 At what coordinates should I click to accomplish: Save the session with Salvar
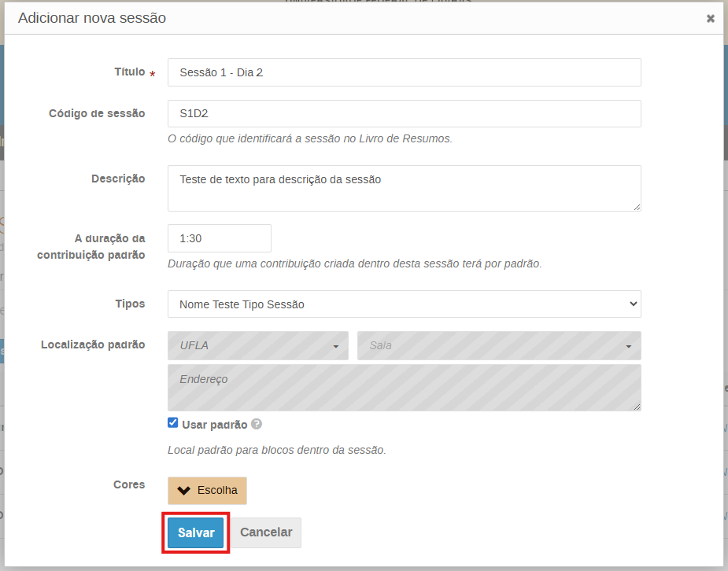pyautogui.click(x=196, y=532)
